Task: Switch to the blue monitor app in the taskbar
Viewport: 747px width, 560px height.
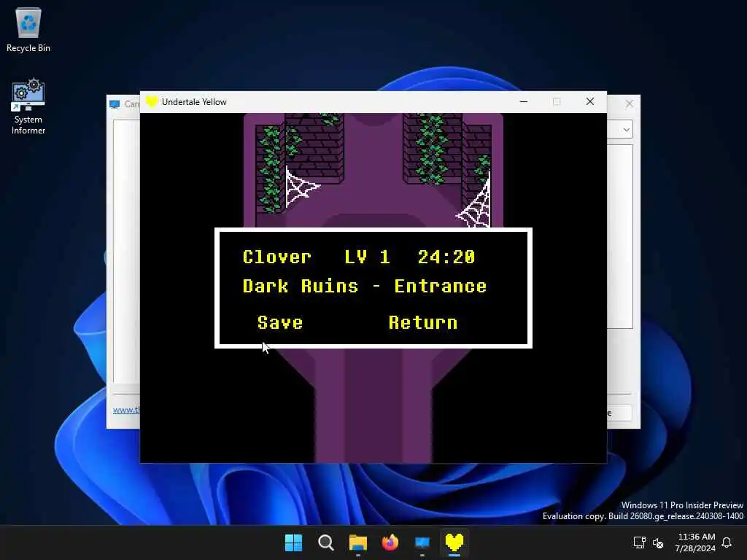Action: (x=422, y=542)
